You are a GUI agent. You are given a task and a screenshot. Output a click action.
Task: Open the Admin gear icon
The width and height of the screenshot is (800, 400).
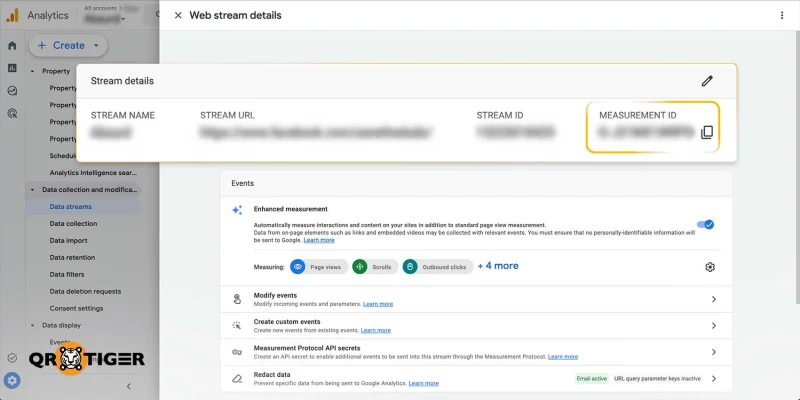[x=12, y=380]
